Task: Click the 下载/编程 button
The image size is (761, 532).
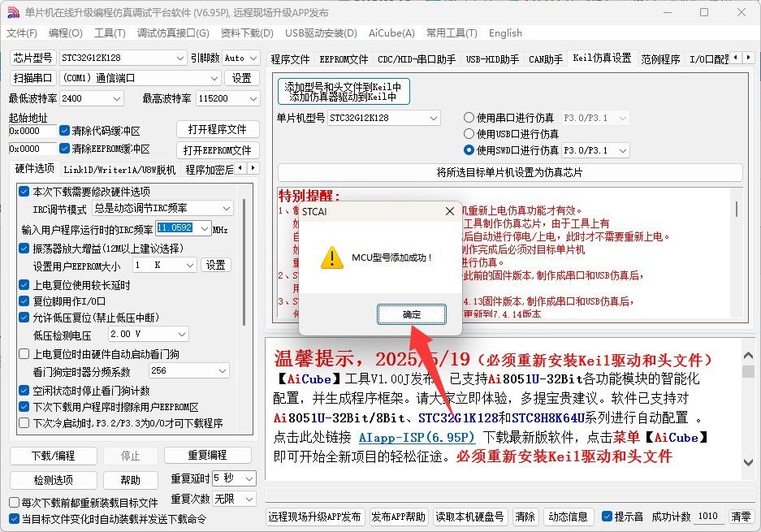Action: pos(54,456)
